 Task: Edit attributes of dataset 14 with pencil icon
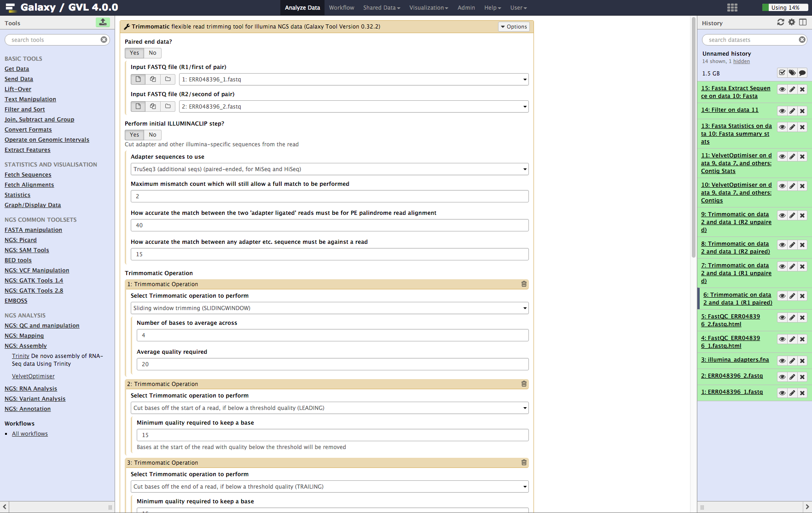tap(792, 111)
